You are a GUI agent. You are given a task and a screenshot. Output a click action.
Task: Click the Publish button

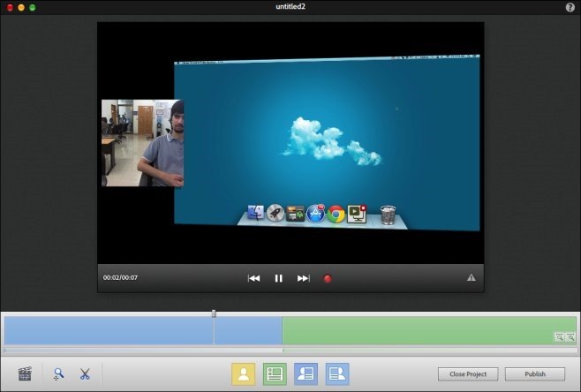pyautogui.click(x=535, y=373)
